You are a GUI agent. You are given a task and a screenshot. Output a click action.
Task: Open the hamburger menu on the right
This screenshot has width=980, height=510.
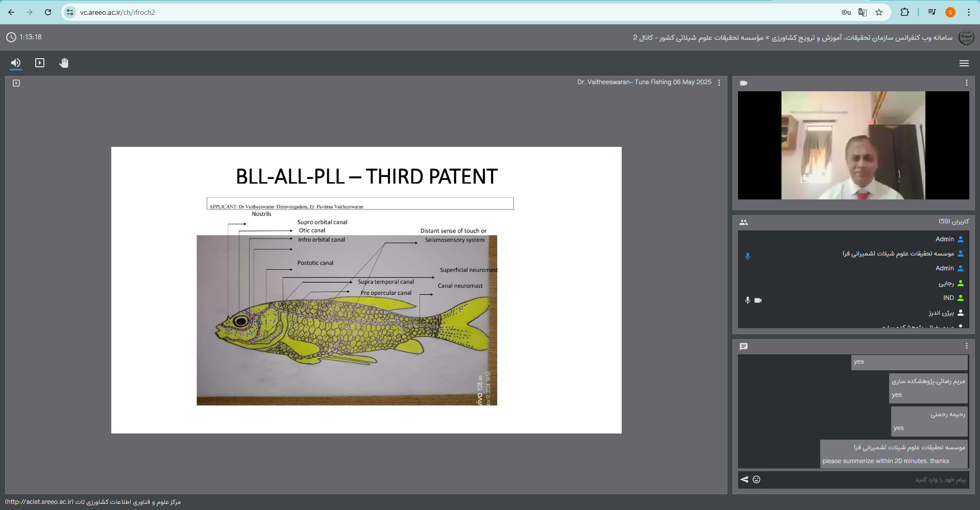[964, 63]
